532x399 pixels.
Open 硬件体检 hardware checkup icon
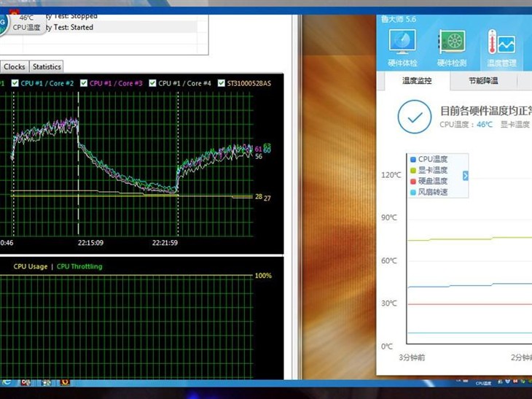[402, 48]
